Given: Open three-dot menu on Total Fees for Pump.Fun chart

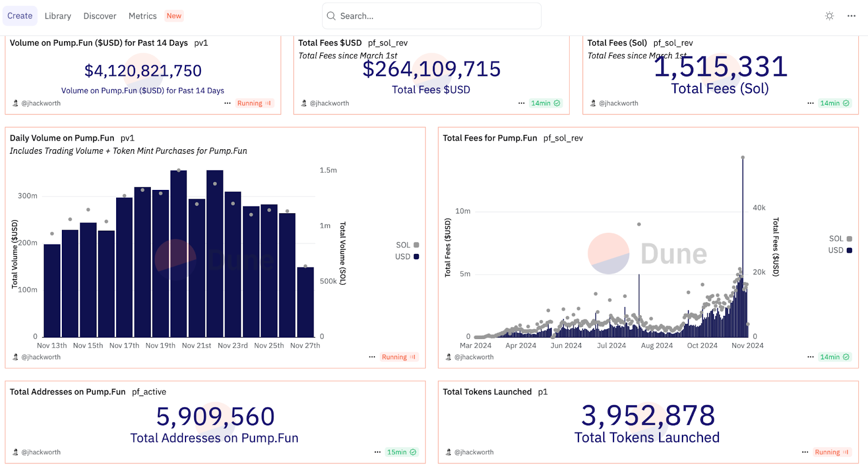Looking at the screenshot, I should pyautogui.click(x=810, y=357).
